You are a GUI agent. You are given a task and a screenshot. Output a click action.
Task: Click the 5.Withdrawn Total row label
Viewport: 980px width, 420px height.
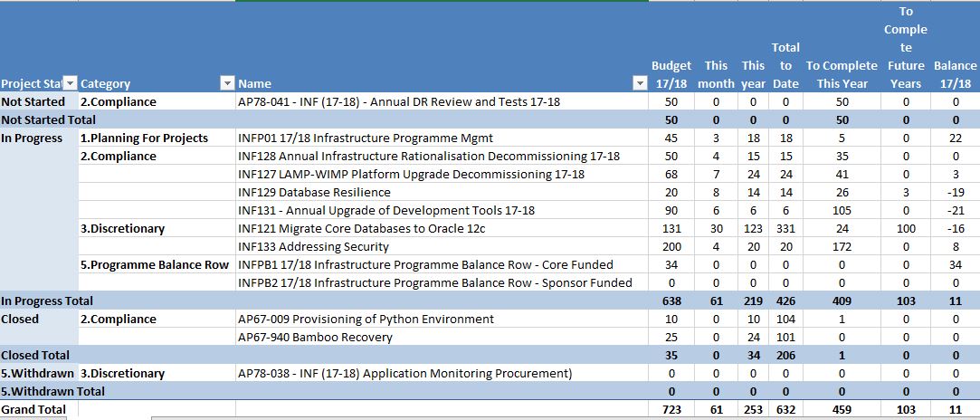[52, 392]
